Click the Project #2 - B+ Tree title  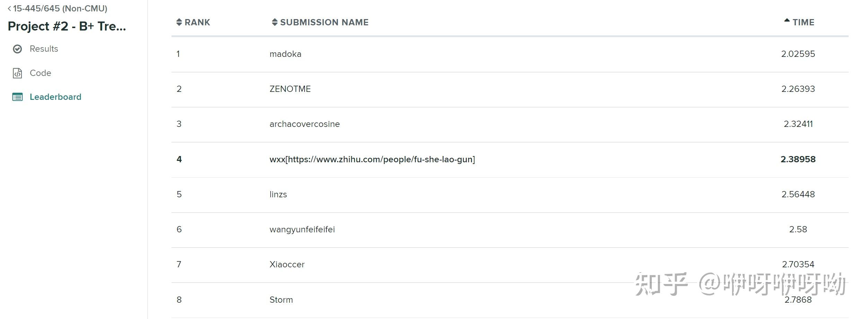(x=67, y=26)
